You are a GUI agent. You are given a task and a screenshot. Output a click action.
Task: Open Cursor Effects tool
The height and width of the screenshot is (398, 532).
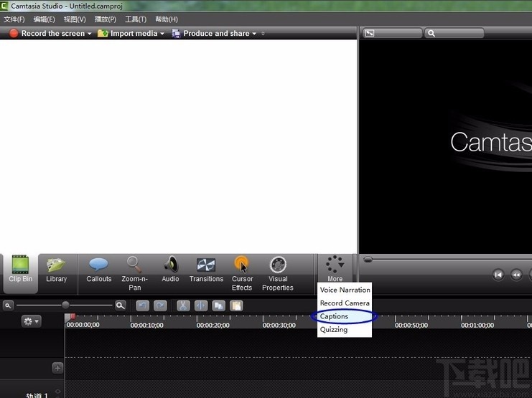pyautogui.click(x=242, y=274)
